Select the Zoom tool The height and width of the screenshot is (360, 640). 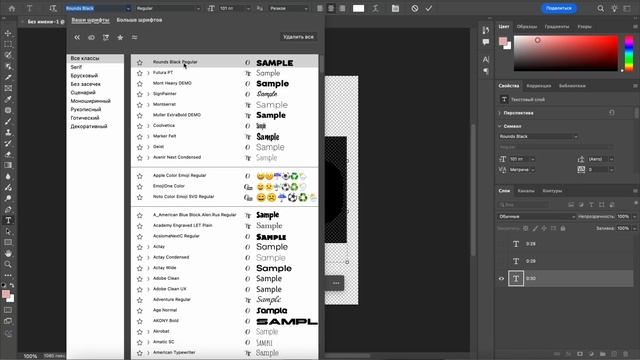8,264
